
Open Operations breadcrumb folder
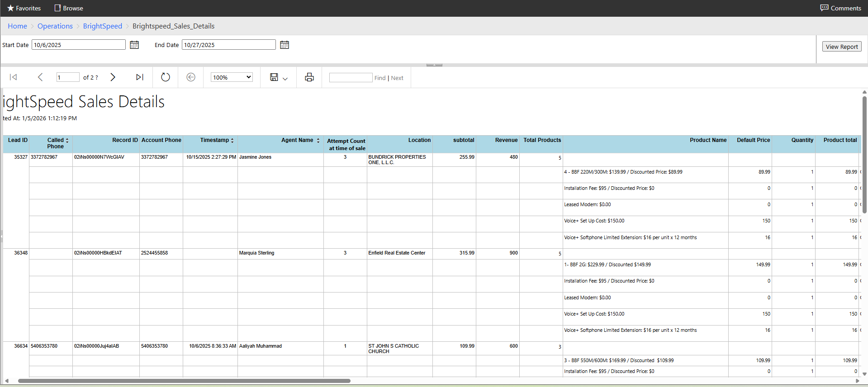click(55, 26)
